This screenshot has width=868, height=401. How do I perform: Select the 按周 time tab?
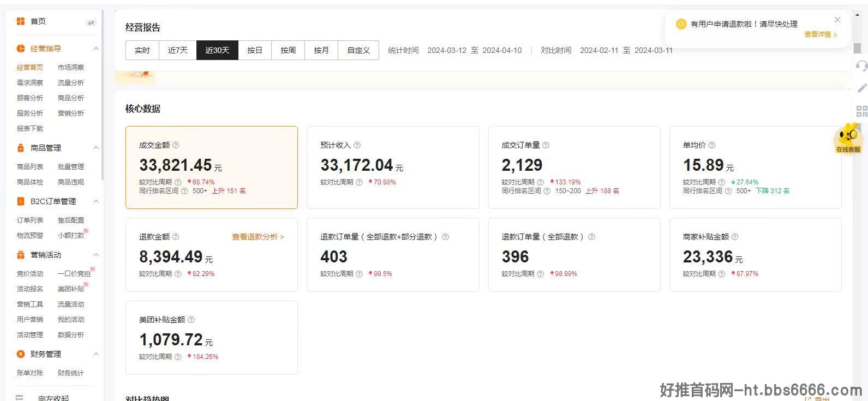(288, 50)
